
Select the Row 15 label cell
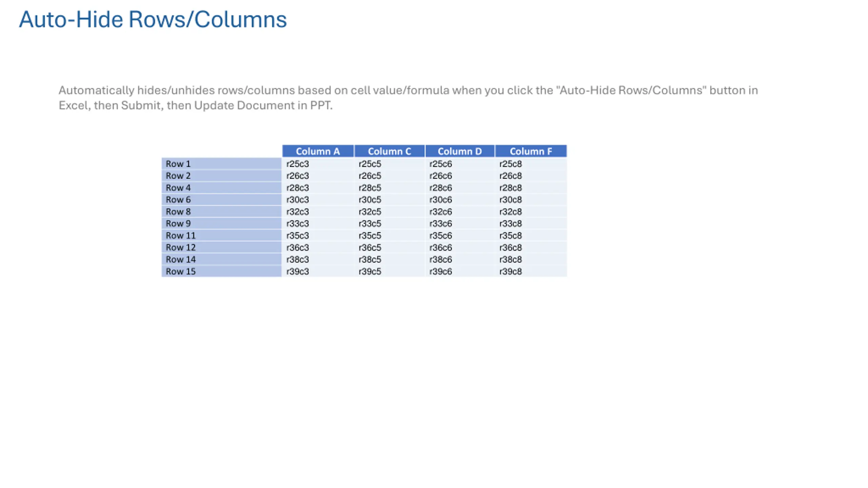tap(221, 271)
